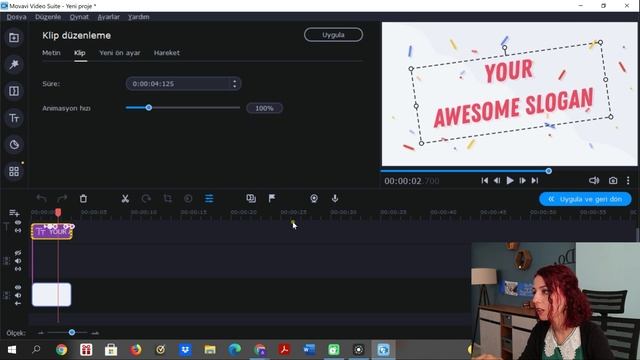This screenshot has height=360, width=640.
Task: Click the Süre duration input field
Action: (183, 84)
